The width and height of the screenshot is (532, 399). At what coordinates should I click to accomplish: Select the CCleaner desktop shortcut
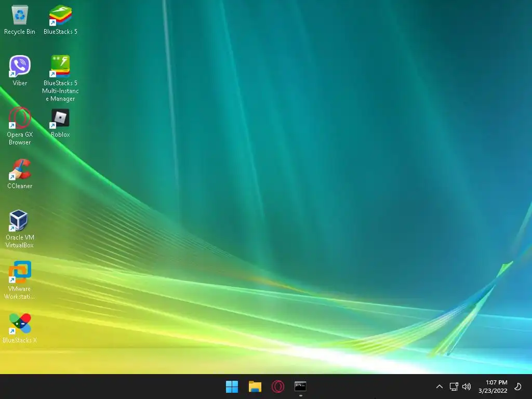[x=20, y=174]
